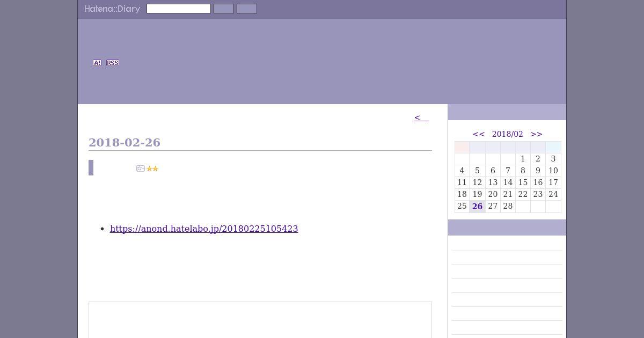Screen dimensions: 644x338
Task: Click the second yellow Hatena star
Action: click(155, 168)
